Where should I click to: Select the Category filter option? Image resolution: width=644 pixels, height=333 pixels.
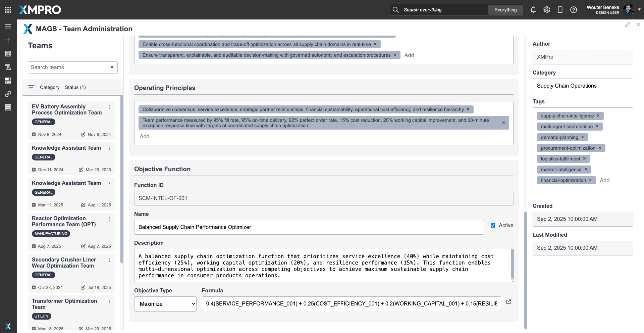click(x=49, y=87)
